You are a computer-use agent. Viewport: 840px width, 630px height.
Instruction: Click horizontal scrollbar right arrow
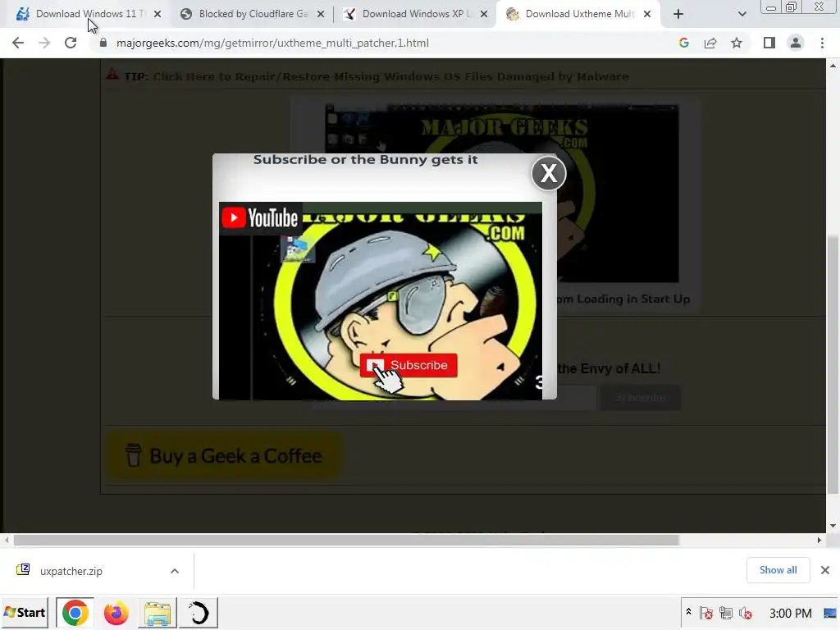point(819,540)
